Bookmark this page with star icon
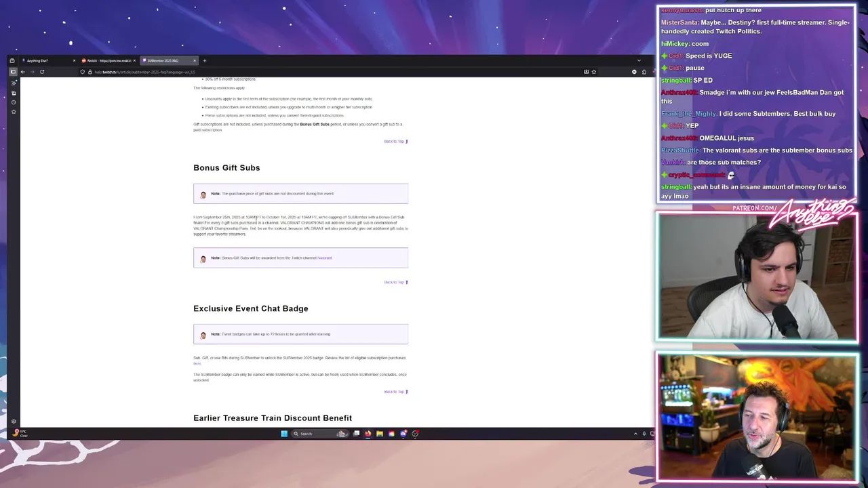Image resolution: width=868 pixels, height=488 pixels. 594,72
